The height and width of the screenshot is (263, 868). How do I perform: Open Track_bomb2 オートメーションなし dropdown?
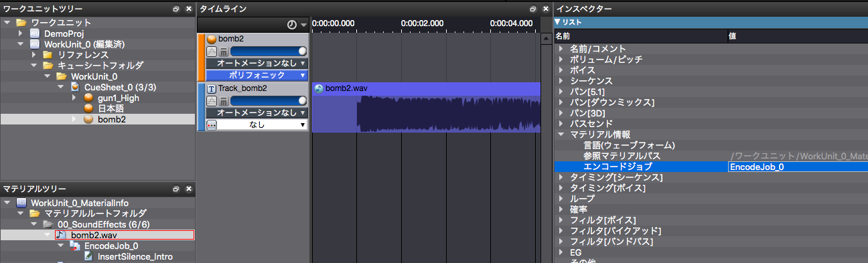(257, 112)
